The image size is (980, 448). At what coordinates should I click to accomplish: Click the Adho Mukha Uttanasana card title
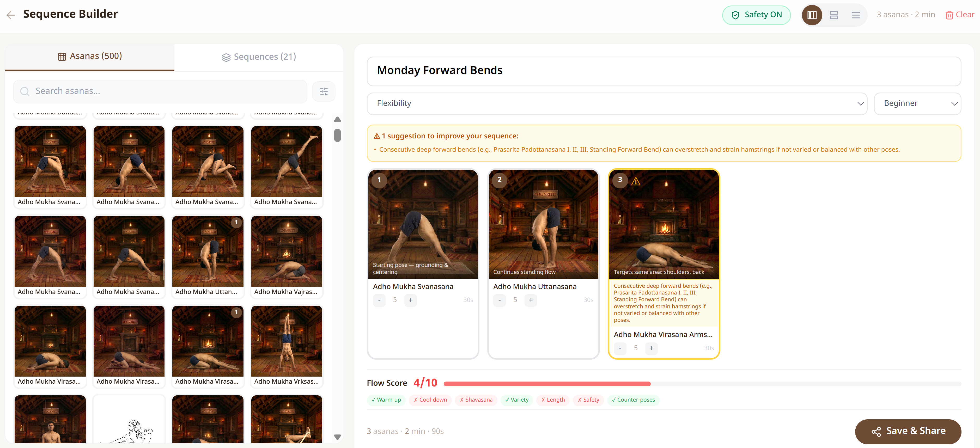pos(534,287)
